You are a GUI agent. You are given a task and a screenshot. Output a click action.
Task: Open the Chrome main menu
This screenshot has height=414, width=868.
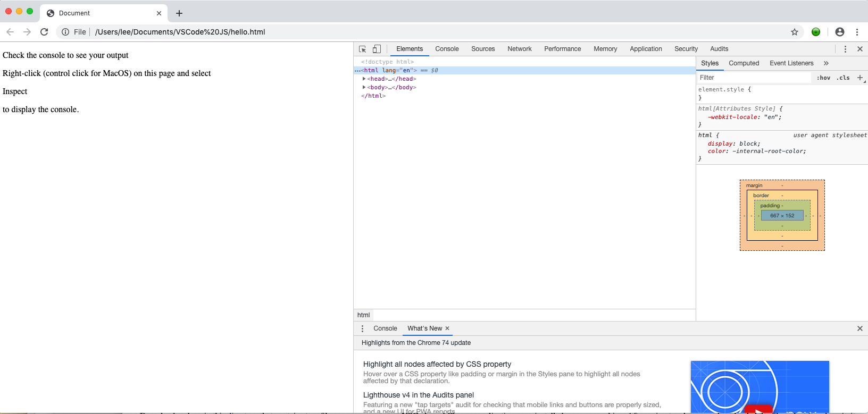(857, 32)
